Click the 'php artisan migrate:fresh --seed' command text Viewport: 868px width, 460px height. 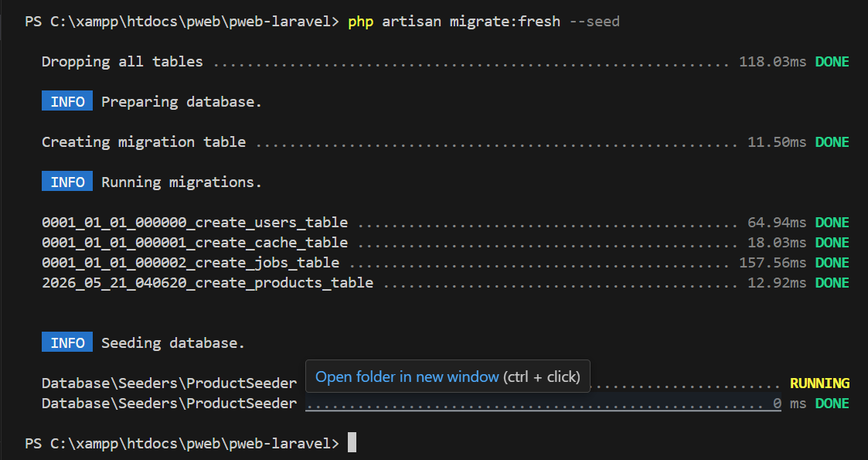484,22
